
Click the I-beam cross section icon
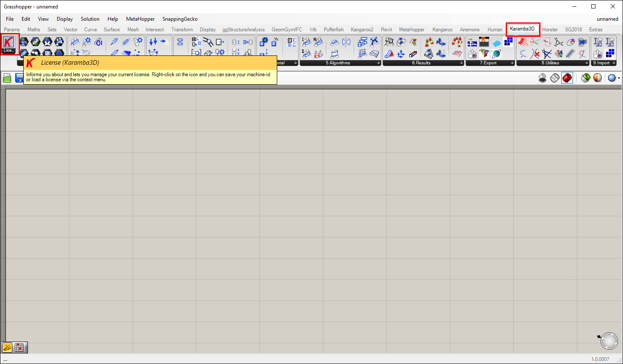(180, 42)
